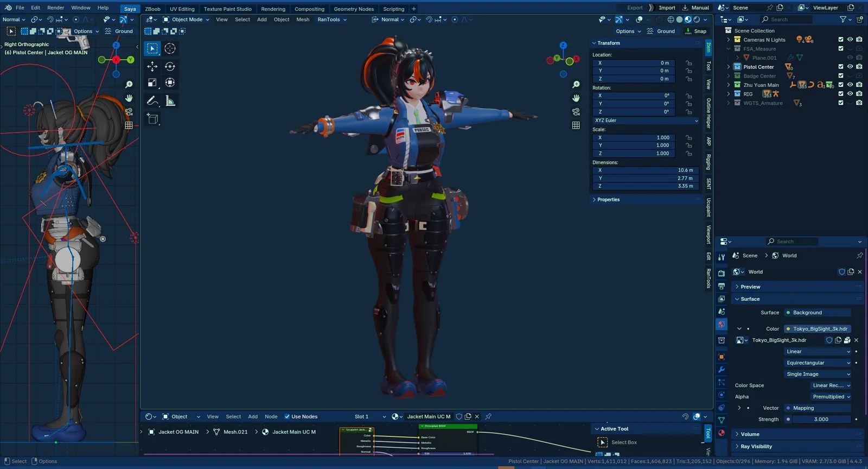Expand the Zhu Yuan Main collection
The width and height of the screenshot is (868, 469).
click(x=729, y=85)
